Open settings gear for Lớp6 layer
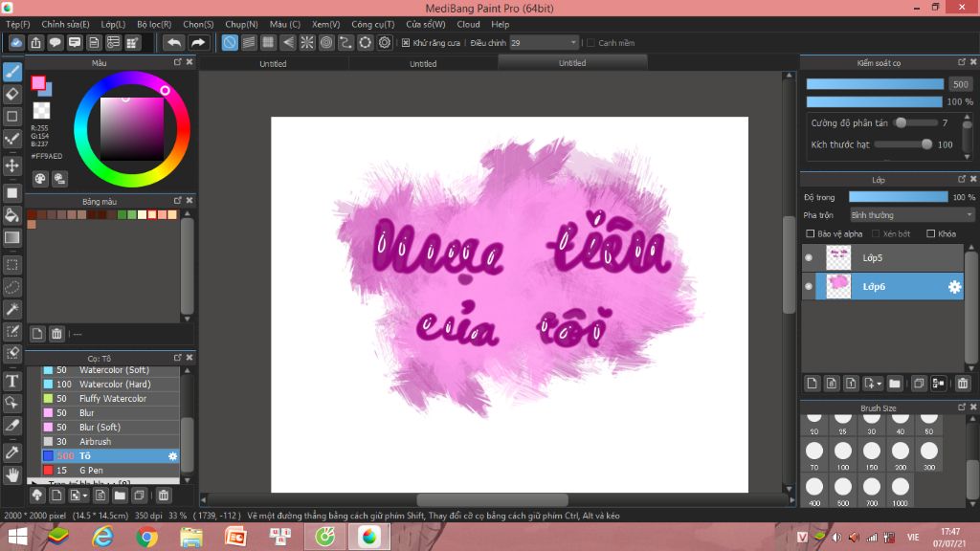Viewport: 980px width, 551px height. click(954, 287)
